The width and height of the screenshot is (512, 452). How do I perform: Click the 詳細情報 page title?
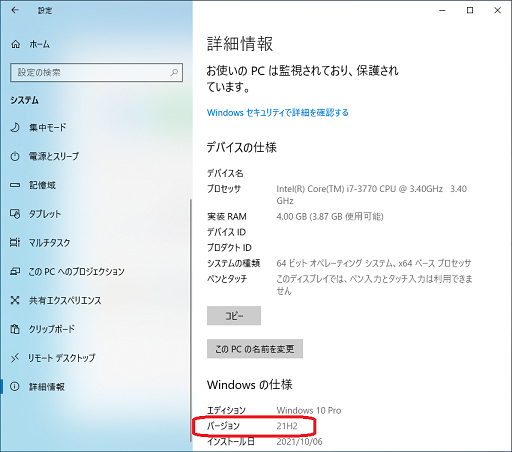click(240, 44)
